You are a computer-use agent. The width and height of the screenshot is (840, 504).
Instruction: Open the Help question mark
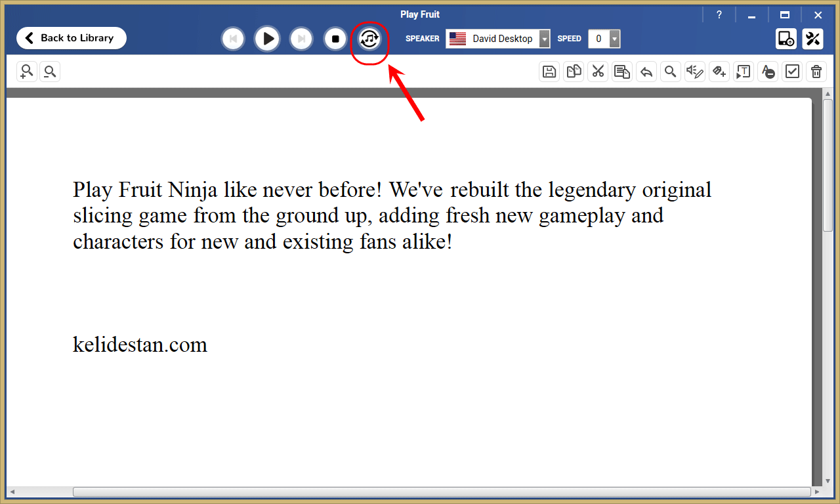click(x=719, y=15)
